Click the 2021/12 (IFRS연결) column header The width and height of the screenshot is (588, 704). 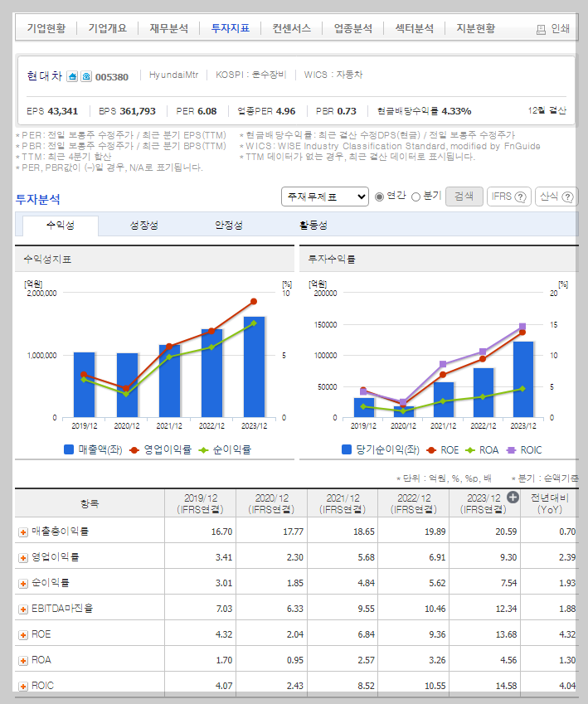[x=343, y=503]
